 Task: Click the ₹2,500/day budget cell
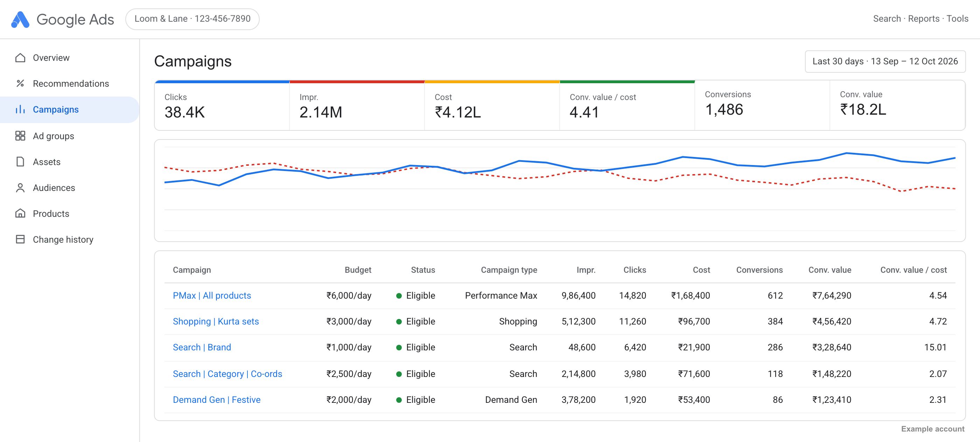tap(349, 374)
